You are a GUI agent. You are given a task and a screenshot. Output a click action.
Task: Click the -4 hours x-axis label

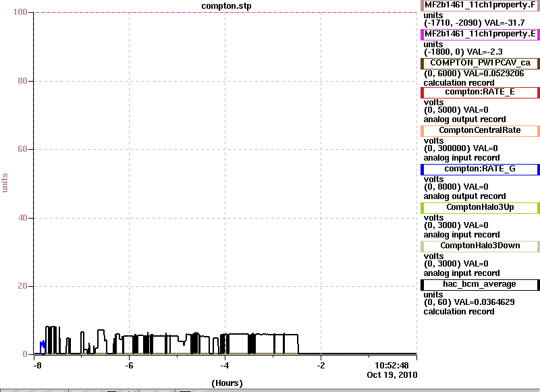[225, 366]
